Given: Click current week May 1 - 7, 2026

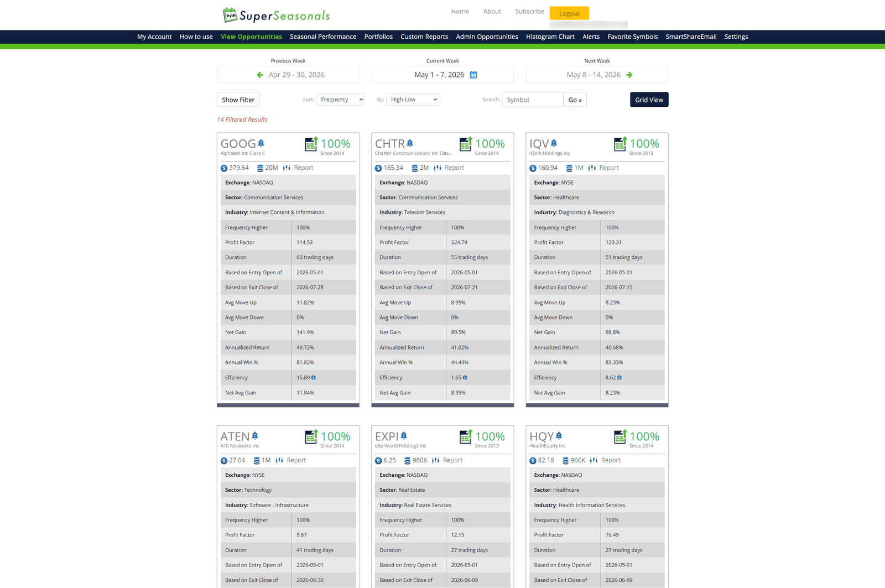Looking at the screenshot, I should click(439, 75).
